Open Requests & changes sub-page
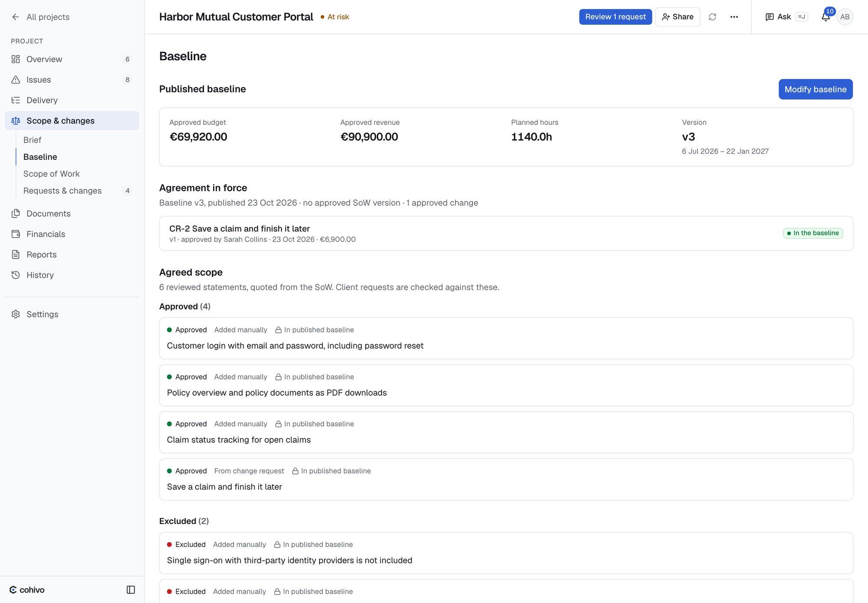 click(x=62, y=191)
